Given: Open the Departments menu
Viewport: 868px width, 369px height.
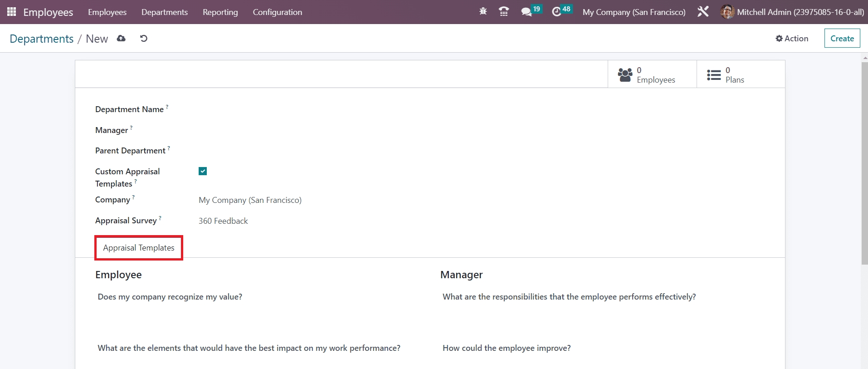Looking at the screenshot, I should coord(164,12).
